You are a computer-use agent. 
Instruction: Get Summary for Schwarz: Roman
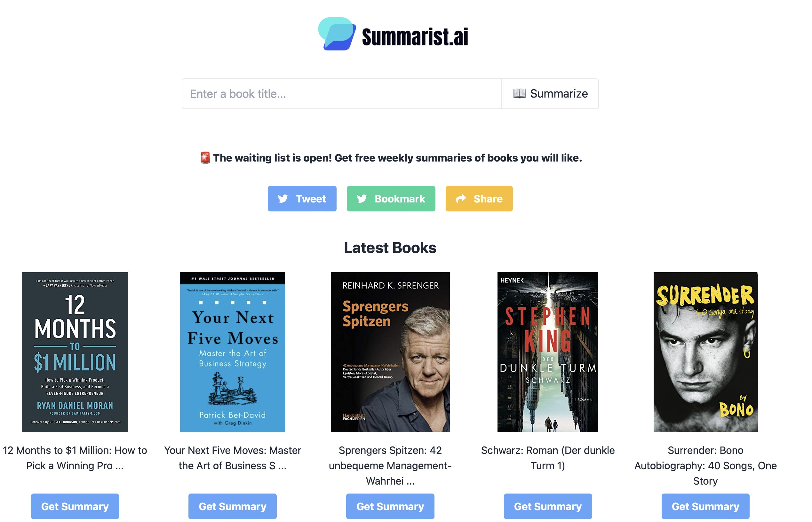pos(548,506)
